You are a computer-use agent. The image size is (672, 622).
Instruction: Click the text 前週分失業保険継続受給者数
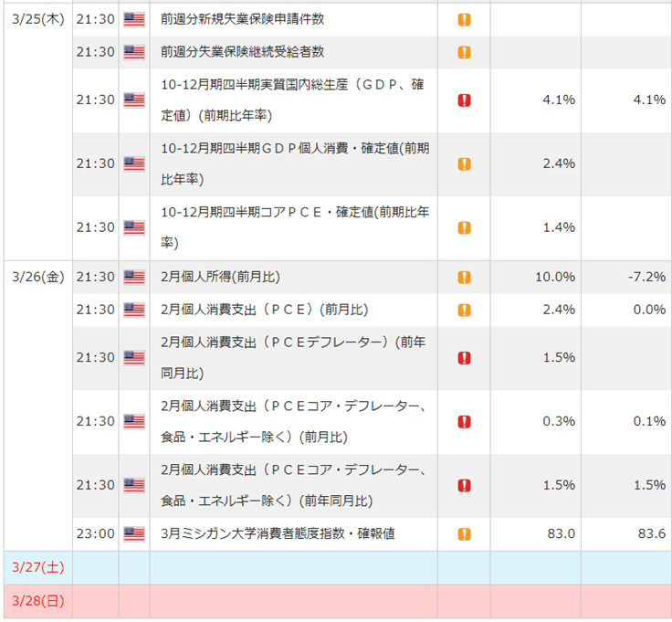(x=243, y=52)
